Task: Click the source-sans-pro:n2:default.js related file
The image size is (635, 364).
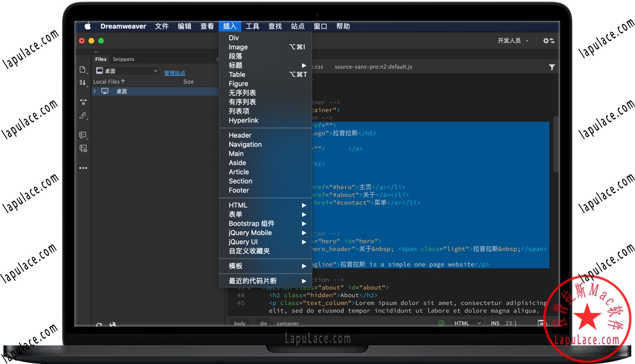Action: pos(373,67)
